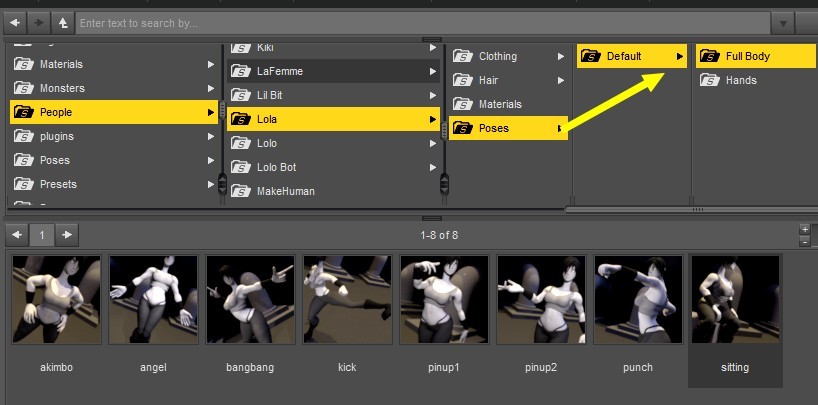Select the plugins folder
This screenshot has height=405, width=818.
(114, 136)
